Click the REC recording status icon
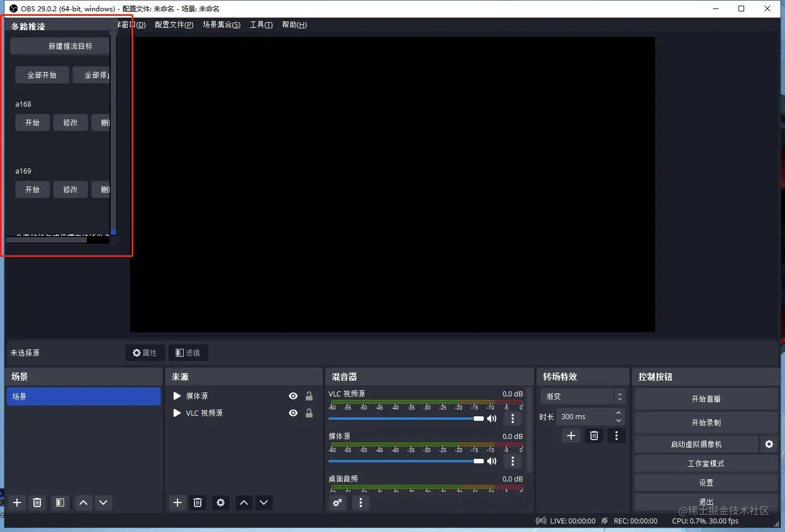This screenshot has height=532, width=785. [x=605, y=521]
